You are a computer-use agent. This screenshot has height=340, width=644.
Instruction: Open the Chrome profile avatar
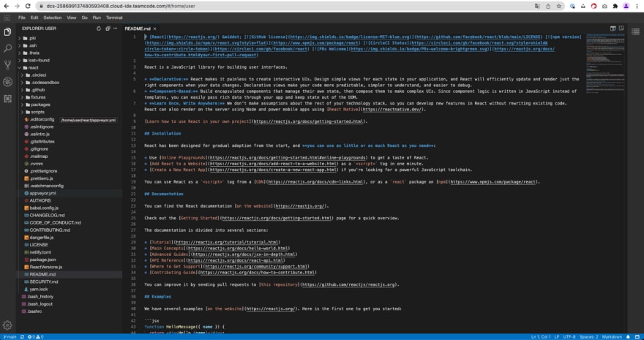pyautogui.click(x=626, y=6)
